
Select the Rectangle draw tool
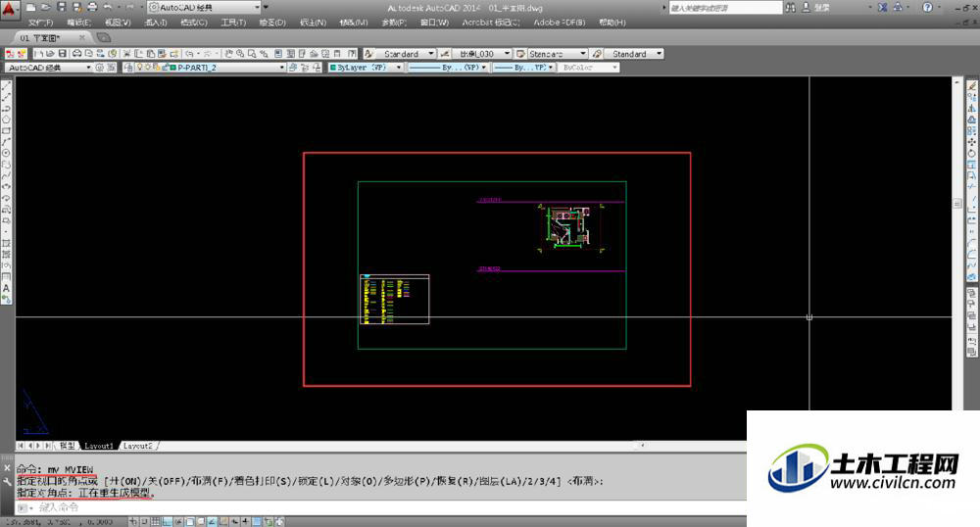coord(6,130)
